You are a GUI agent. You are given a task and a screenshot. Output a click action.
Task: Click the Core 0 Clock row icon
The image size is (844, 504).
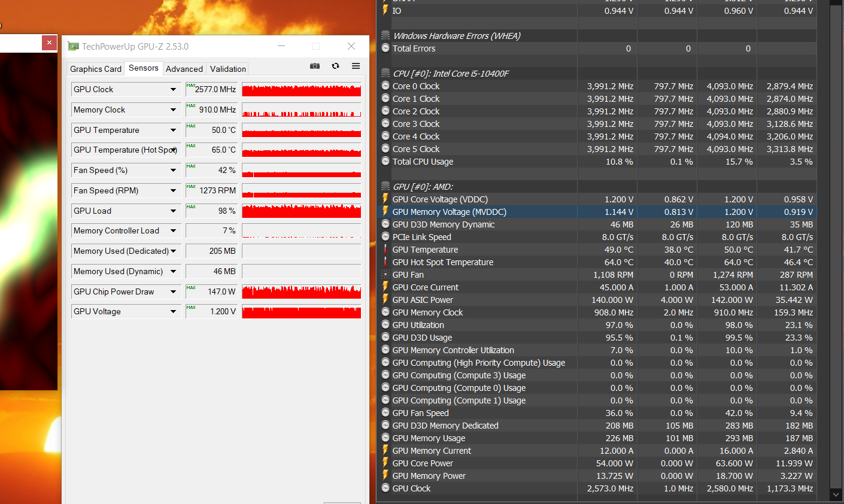[x=385, y=86]
